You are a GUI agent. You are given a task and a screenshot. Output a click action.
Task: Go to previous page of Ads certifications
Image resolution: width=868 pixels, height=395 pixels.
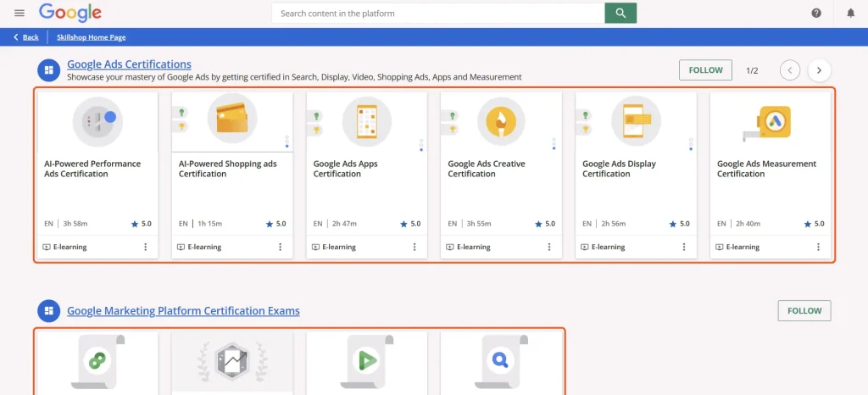790,70
